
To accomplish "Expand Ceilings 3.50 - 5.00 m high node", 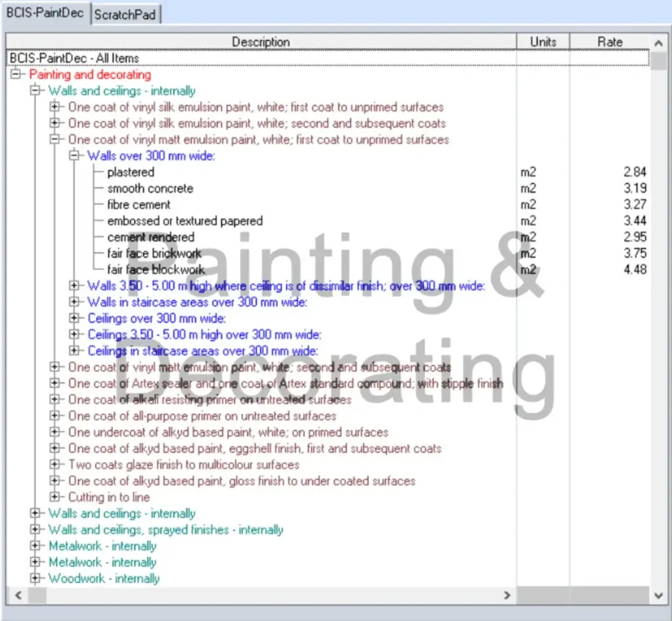I will click(74, 334).
